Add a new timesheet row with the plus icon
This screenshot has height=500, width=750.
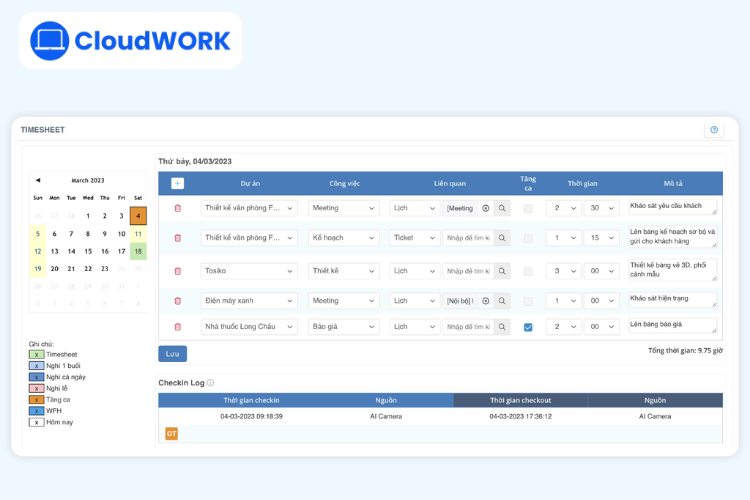[x=177, y=183]
